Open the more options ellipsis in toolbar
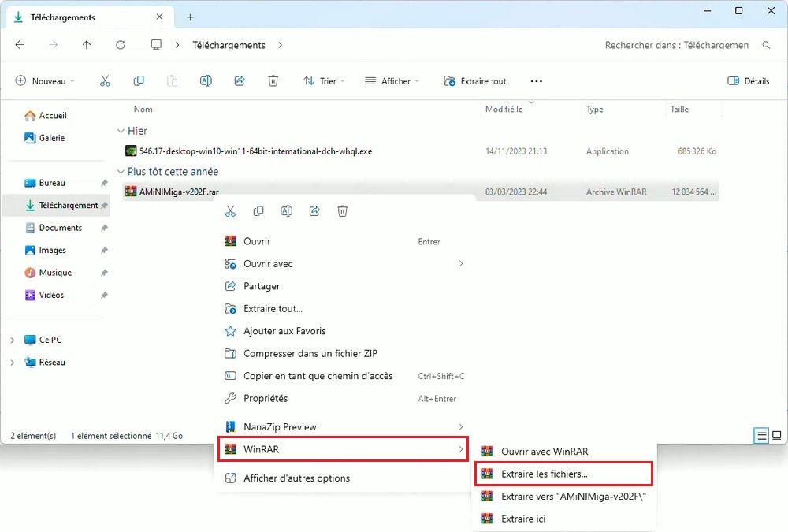The image size is (788, 532). (537, 81)
